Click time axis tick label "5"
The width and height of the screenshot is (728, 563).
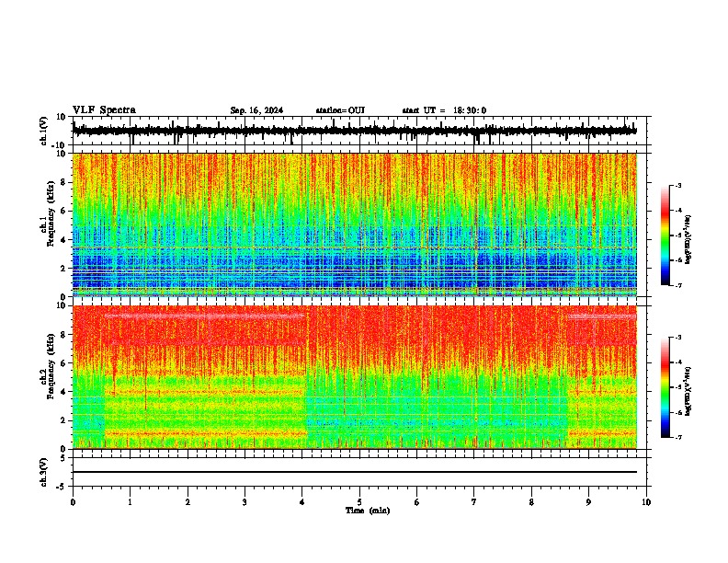[359, 501]
